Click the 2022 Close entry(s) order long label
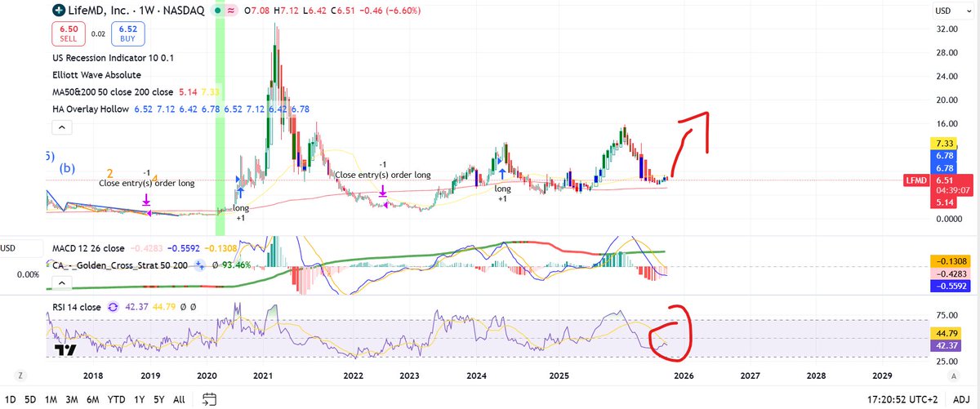This screenshot has height=409, width=980. [x=383, y=175]
